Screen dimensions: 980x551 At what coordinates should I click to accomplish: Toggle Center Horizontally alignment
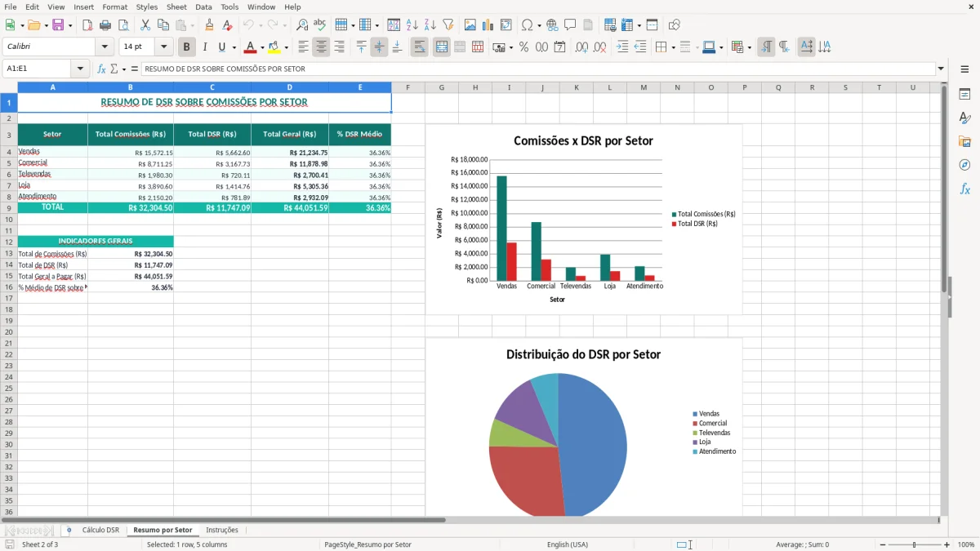321,47
